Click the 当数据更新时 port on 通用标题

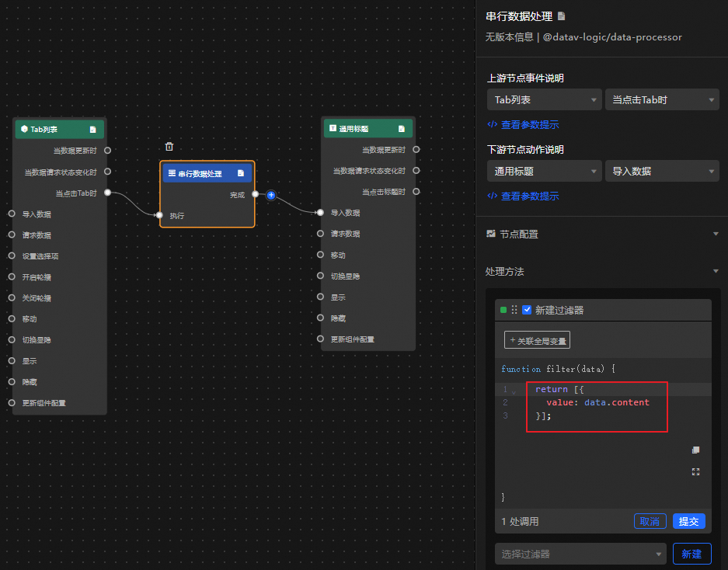[416, 149]
